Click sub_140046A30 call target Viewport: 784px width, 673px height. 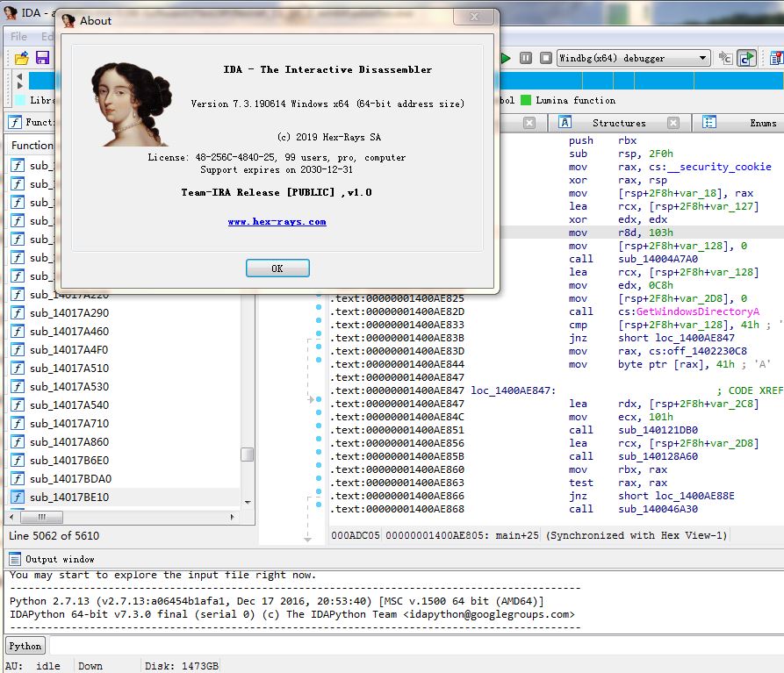pyautogui.click(x=658, y=509)
